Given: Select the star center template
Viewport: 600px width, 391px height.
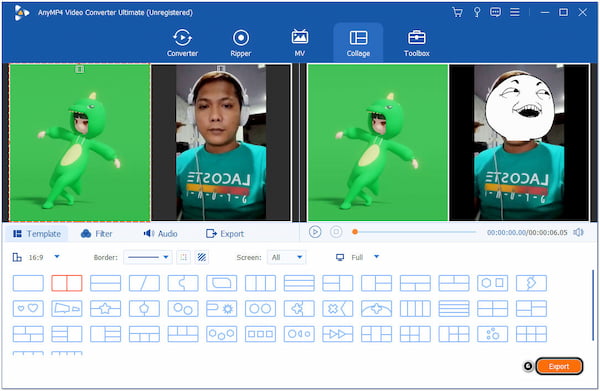Looking at the screenshot, I should point(105,308).
